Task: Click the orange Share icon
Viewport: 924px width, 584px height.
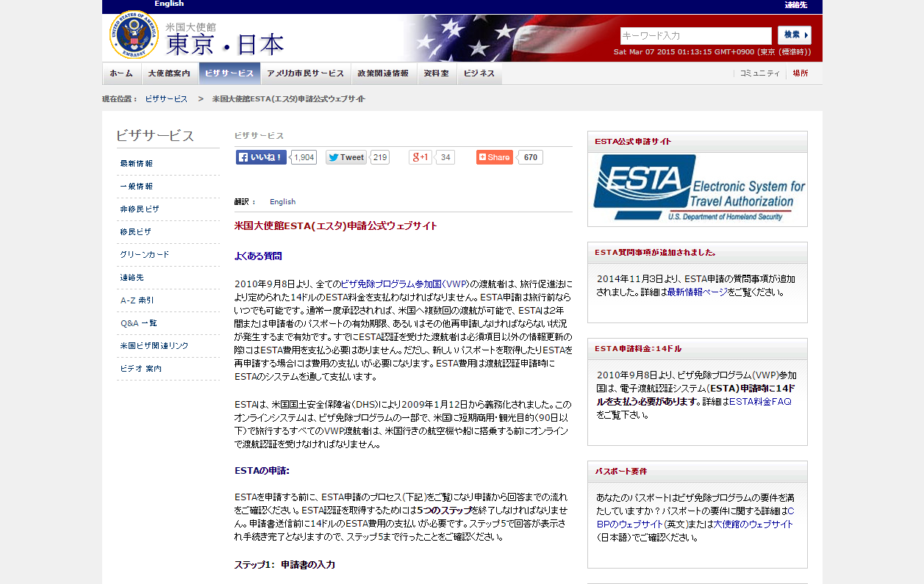Action: (x=481, y=156)
